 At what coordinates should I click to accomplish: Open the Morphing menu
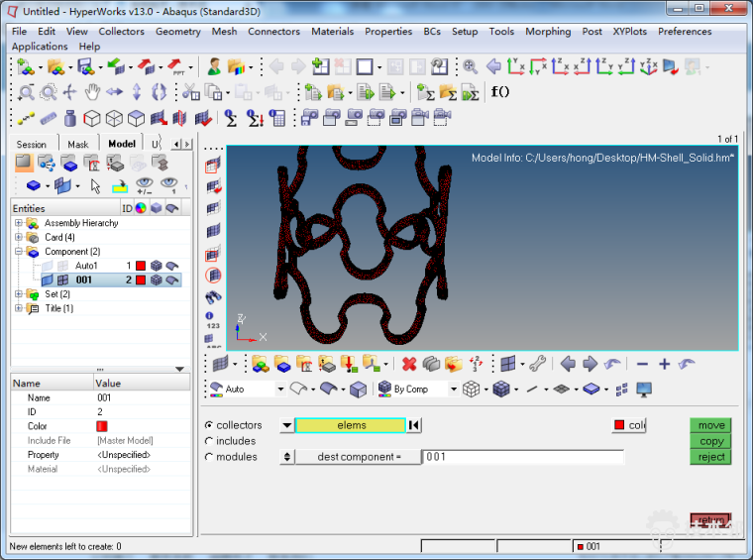[548, 31]
